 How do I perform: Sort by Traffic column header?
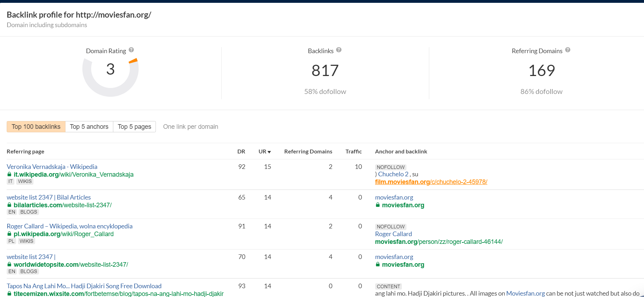[353, 152]
